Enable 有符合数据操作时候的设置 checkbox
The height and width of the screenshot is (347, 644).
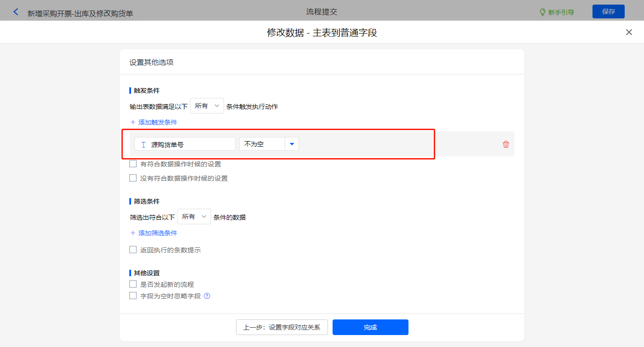pos(133,164)
